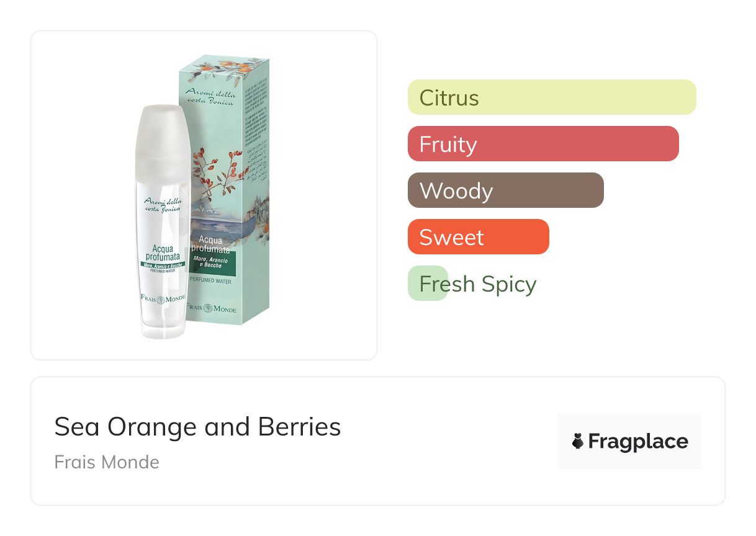Click the Frais Monde brand name
This screenshot has height=536, width=756.
pos(107,462)
